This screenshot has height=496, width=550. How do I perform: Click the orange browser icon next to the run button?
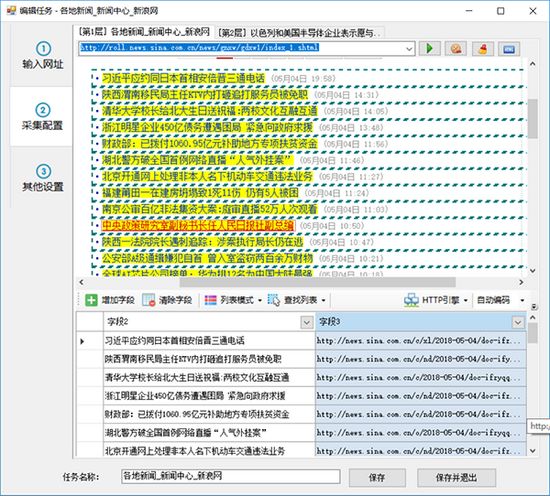point(456,48)
